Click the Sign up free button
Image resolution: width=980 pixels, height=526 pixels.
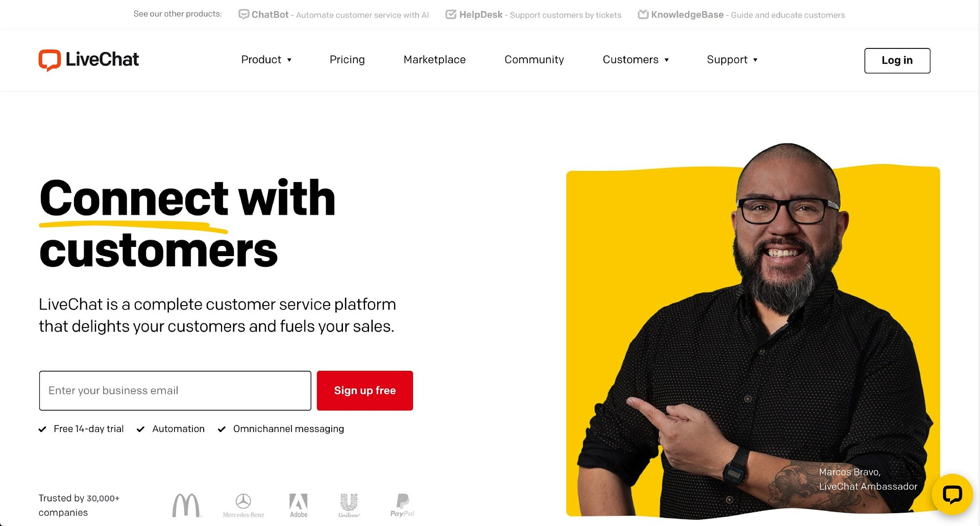pyautogui.click(x=364, y=390)
